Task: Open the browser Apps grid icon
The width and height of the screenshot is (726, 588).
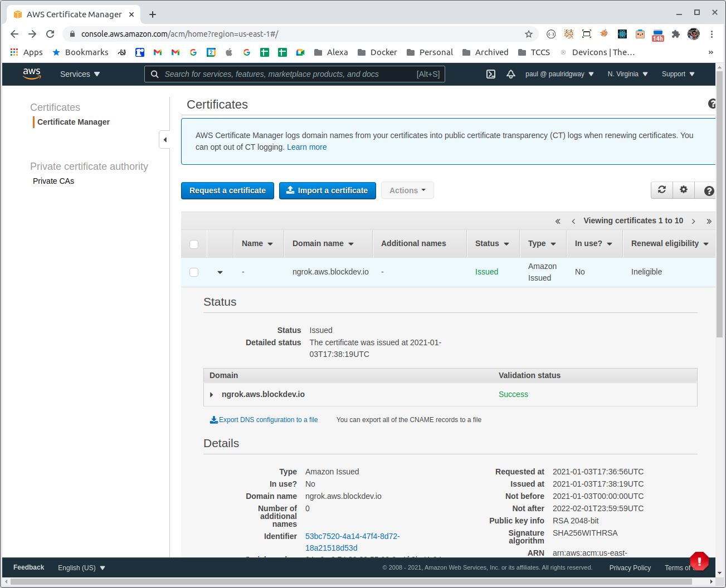Action: click(x=13, y=52)
